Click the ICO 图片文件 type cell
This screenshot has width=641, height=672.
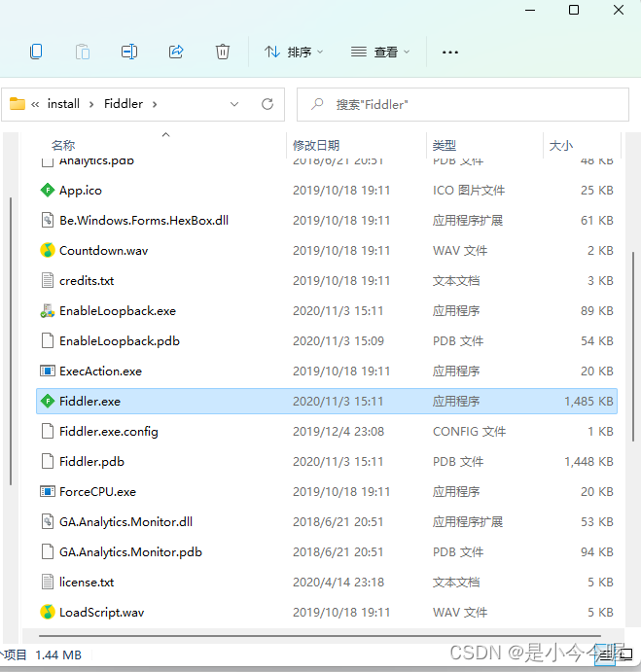(x=469, y=190)
